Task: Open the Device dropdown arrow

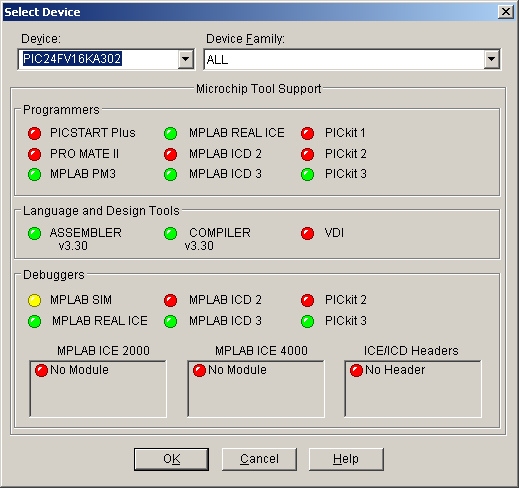Action: pyautogui.click(x=185, y=59)
